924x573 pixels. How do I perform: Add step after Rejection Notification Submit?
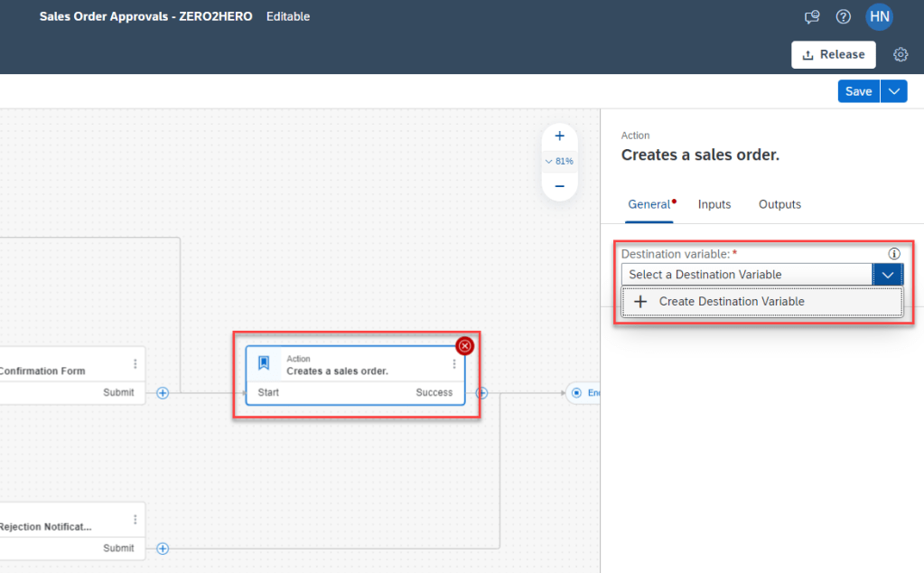163,549
